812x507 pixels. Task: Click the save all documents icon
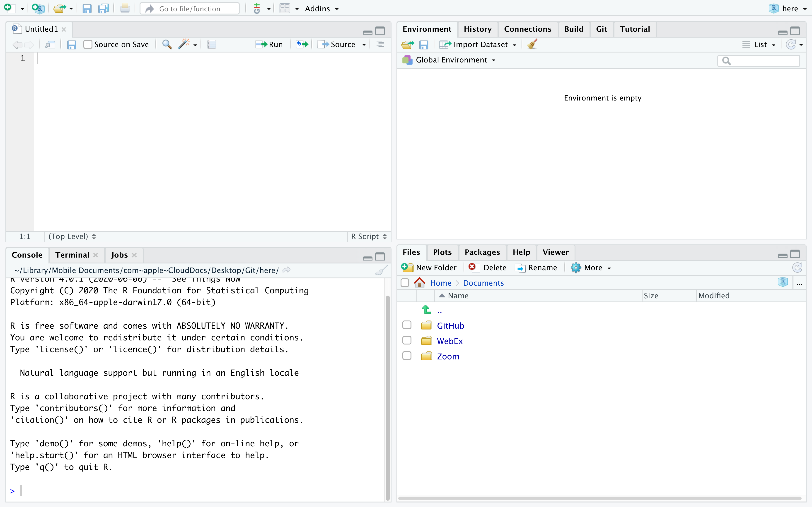(x=103, y=8)
